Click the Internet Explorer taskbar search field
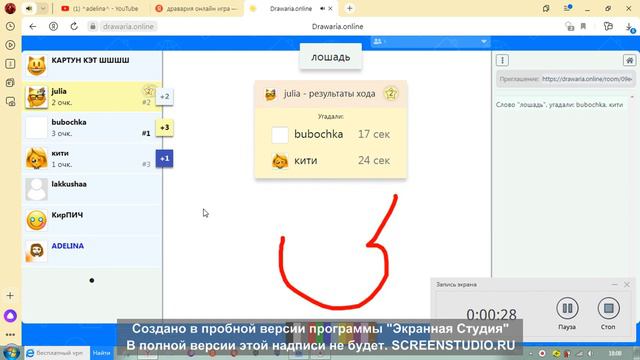Viewport: 640px width, 360px height. [57, 353]
